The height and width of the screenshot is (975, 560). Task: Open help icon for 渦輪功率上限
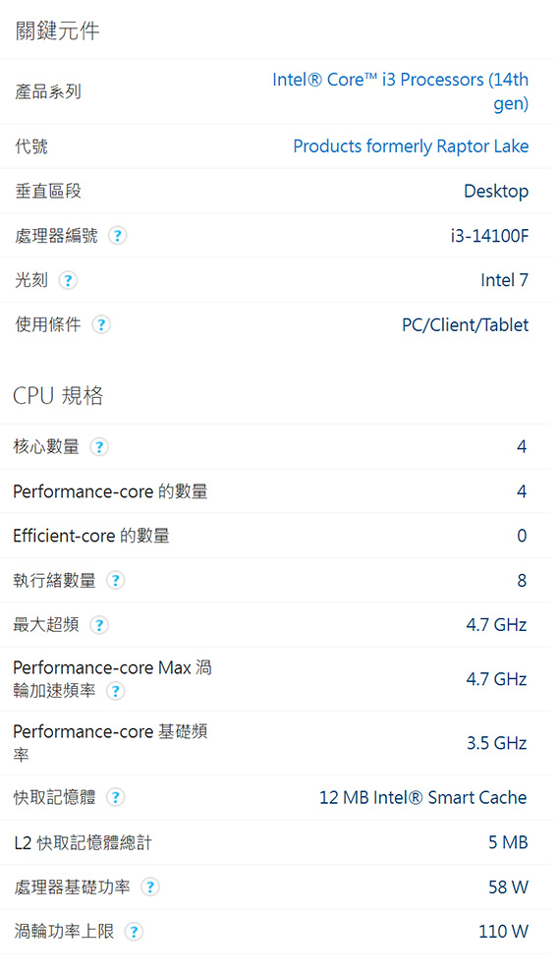pyautogui.click(x=134, y=932)
